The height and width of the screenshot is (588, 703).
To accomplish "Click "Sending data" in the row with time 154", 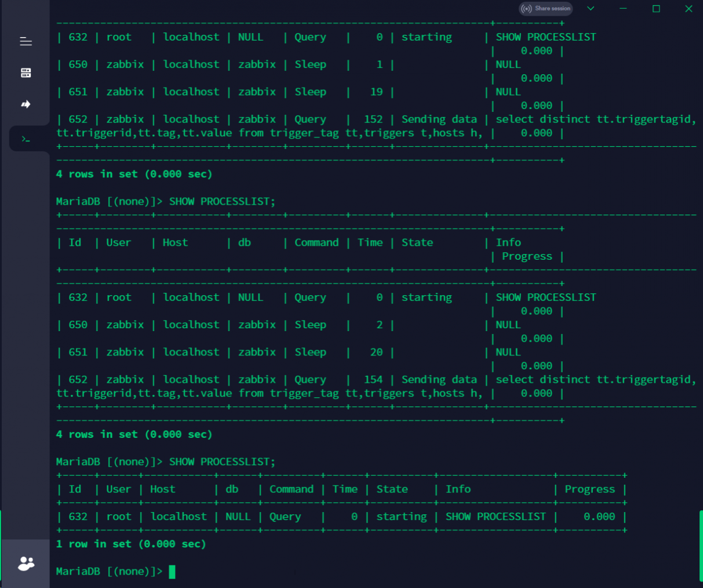I will click(439, 379).
